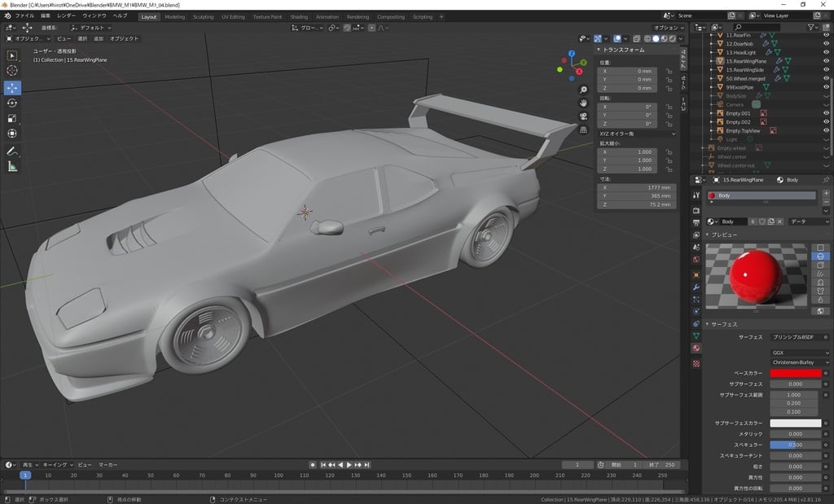
Task: Click the zoom magnifier viewport icon
Action: pos(584,90)
